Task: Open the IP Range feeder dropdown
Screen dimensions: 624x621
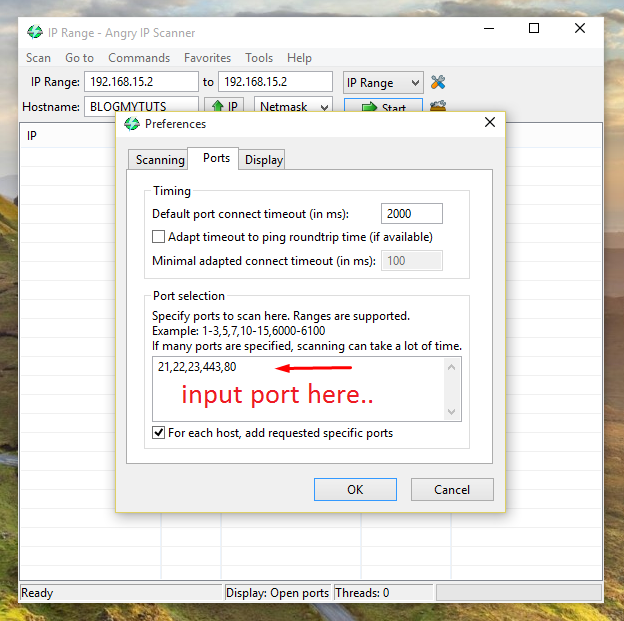Action: pos(383,82)
